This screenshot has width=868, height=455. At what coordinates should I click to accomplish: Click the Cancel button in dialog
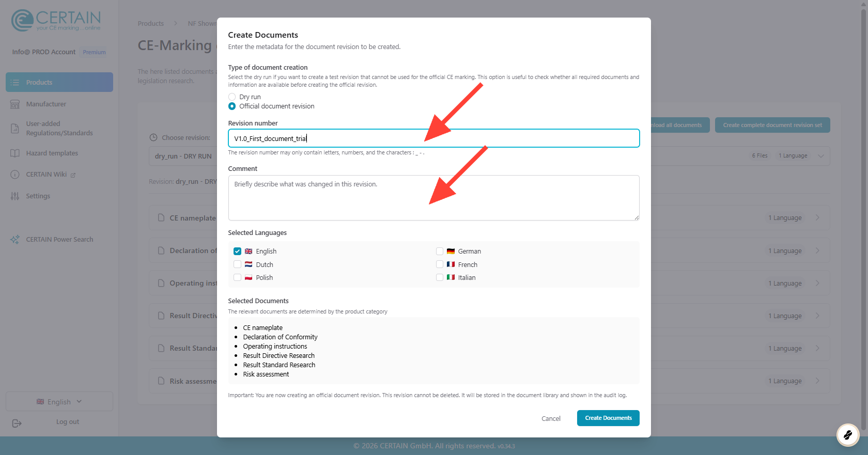click(551, 419)
